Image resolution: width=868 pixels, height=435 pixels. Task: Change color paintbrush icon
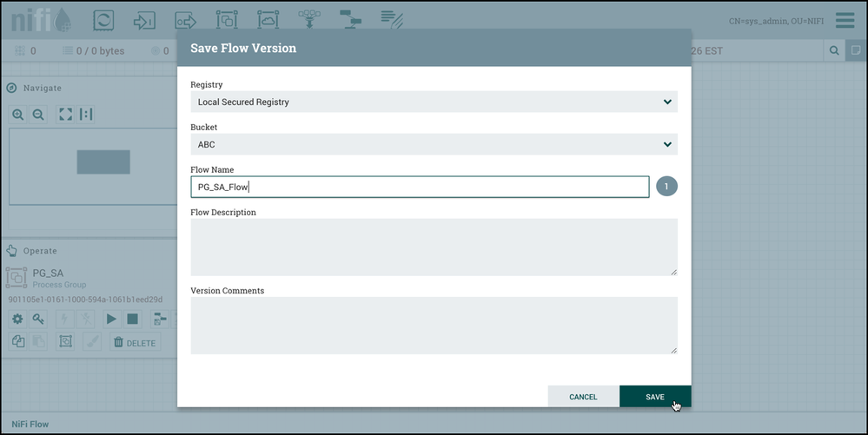[92, 341]
